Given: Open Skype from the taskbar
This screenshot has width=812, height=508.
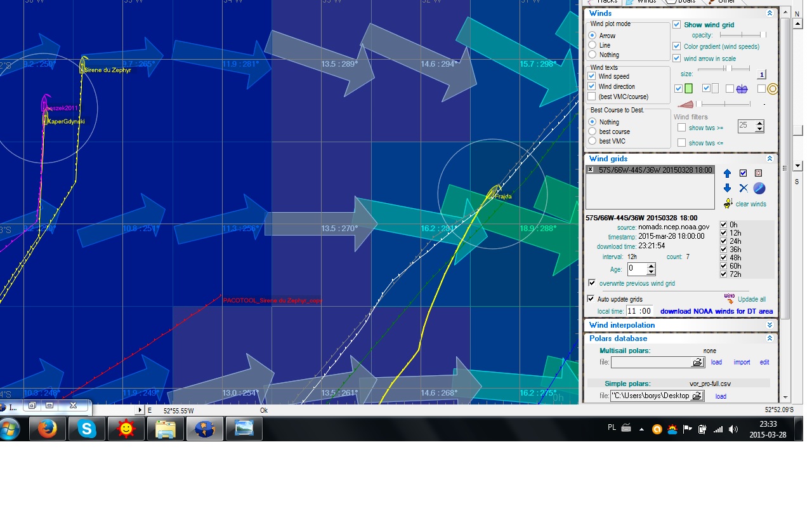Looking at the screenshot, I should 86,429.
